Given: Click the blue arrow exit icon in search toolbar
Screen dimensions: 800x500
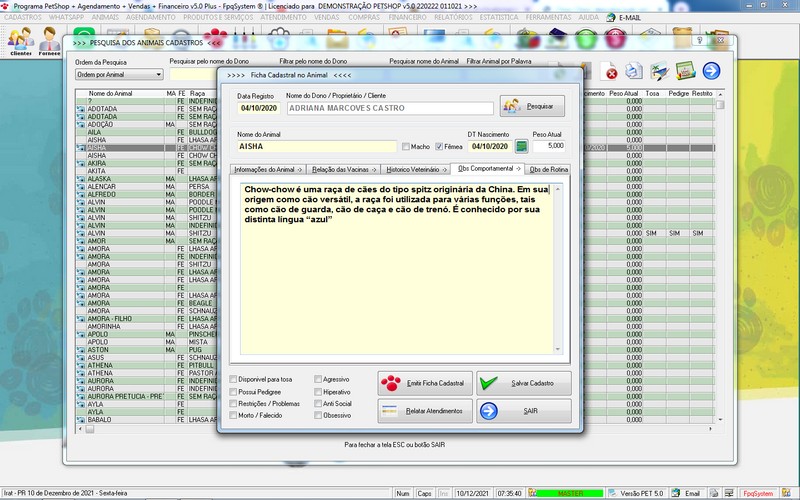Looking at the screenshot, I should click(711, 71).
